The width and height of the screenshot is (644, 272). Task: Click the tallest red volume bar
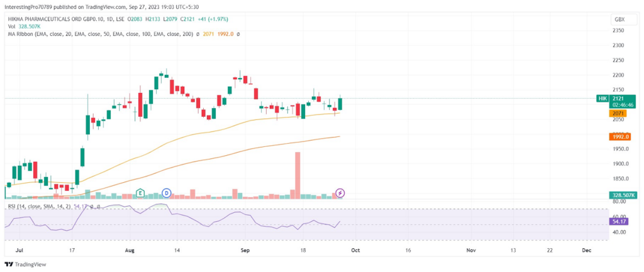[297, 176]
